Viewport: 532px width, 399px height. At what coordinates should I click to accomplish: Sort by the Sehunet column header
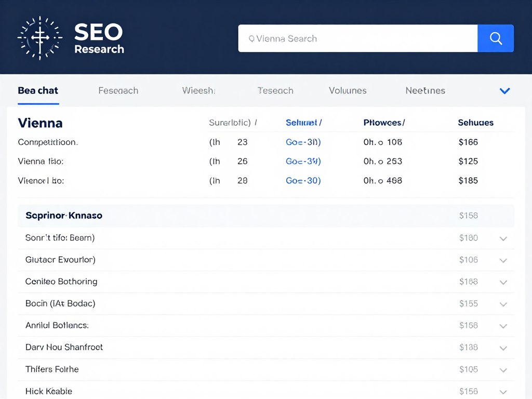(303, 123)
